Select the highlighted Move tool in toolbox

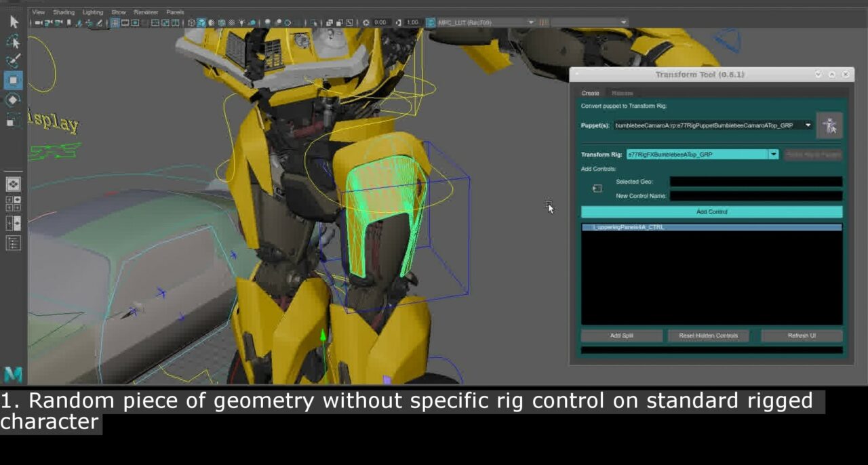pos(14,80)
